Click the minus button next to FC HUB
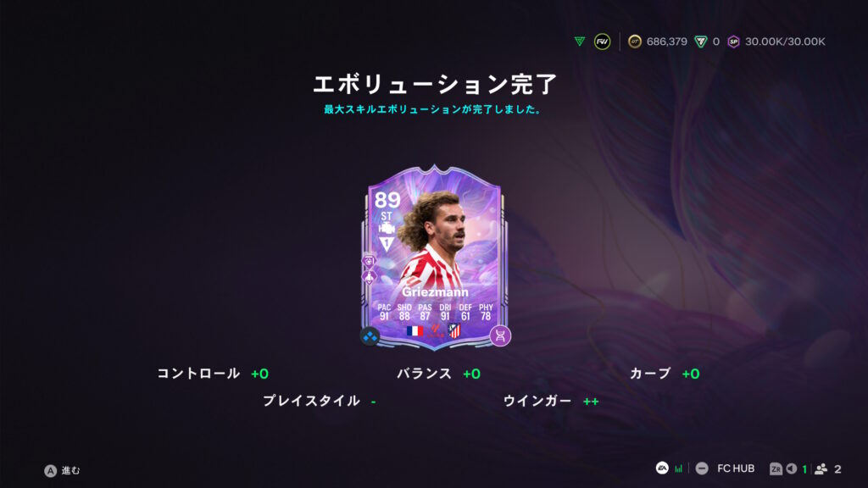868x488 pixels. point(701,469)
